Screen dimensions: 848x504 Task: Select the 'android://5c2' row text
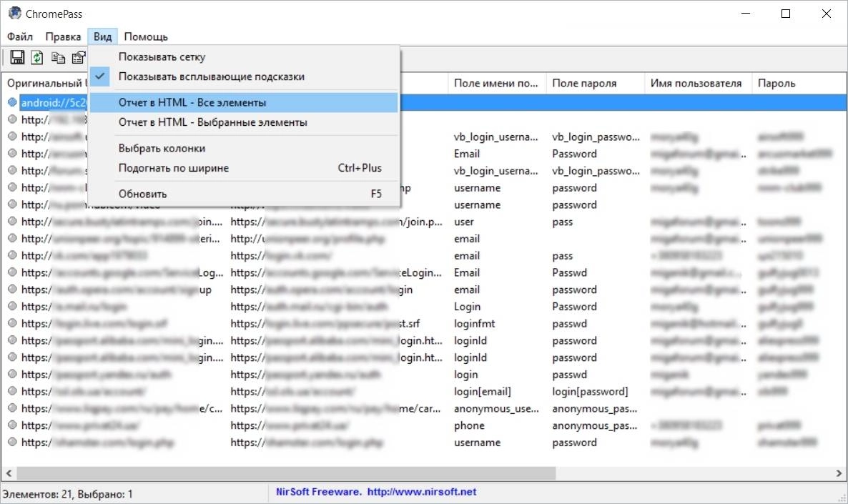[x=54, y=102]
